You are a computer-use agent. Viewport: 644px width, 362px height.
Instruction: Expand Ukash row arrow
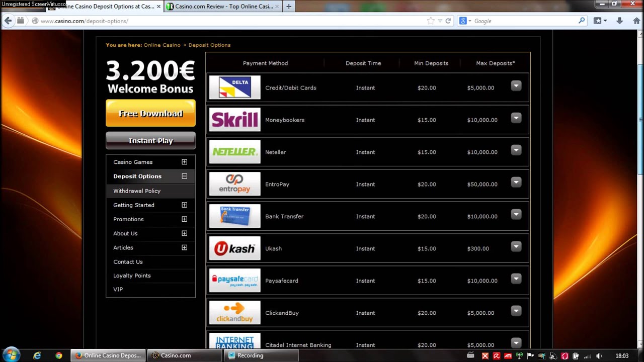coord(516,247)
